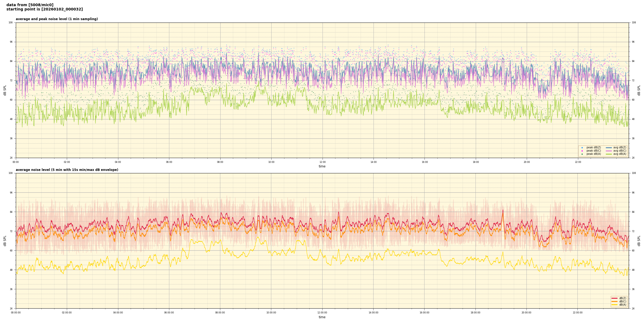Click the left 'dB SPL' label of the upper chart
This screenshot has height=322, width=644.
point(5,90)
